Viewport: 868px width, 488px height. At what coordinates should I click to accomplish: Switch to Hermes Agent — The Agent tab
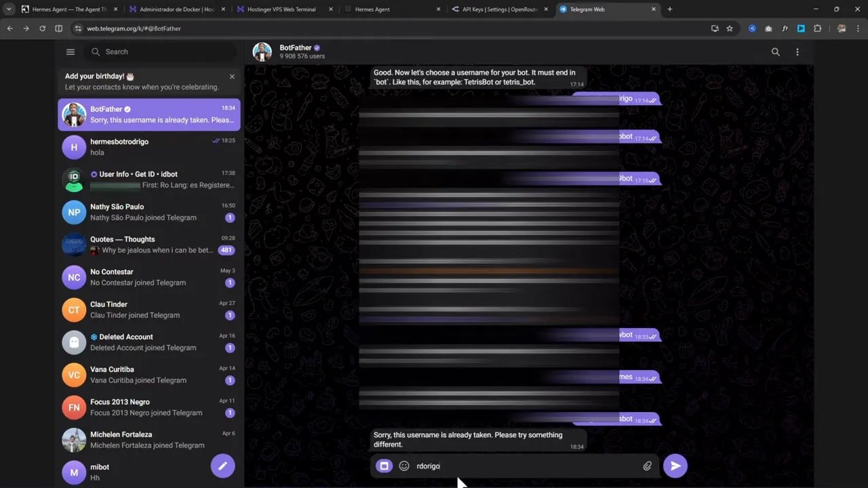[x=68, y=9]
